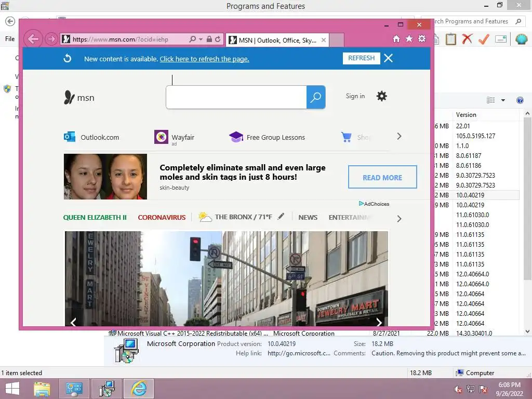
Task: Select the version 105.0.5195.127 row
Action: click(475, 136)
